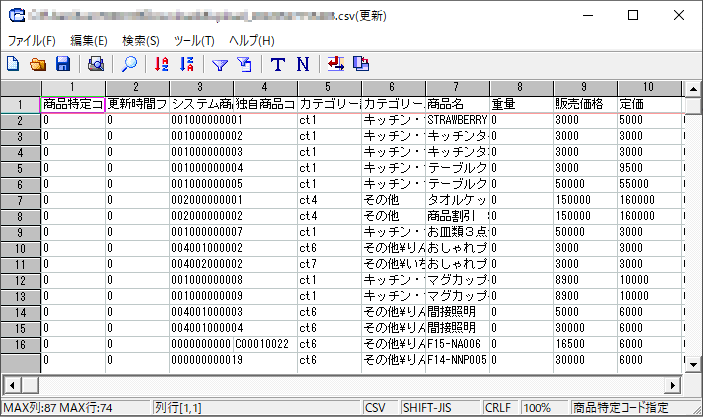Select row header 9
703x417 pixels.
tap(20, 233)
